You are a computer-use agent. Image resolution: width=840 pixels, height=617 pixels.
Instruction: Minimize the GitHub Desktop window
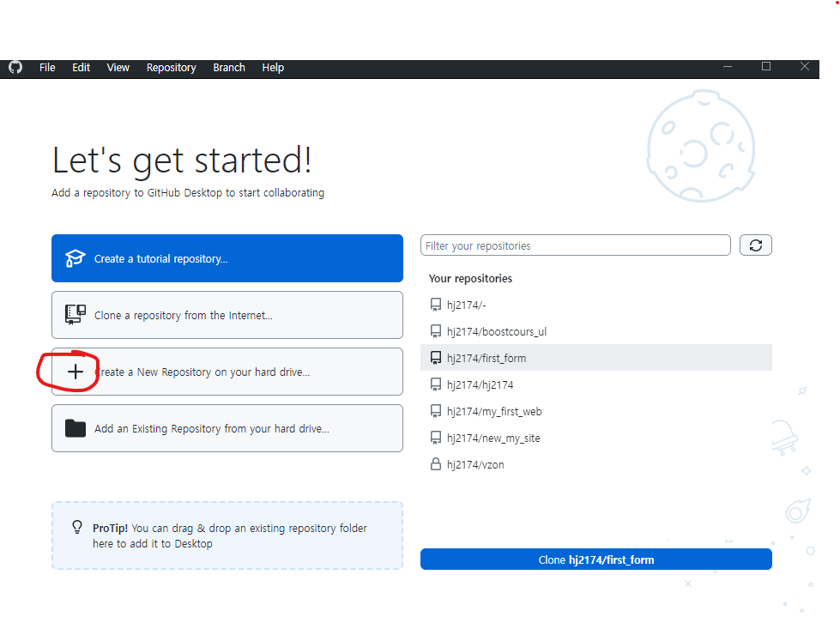[728, 66]
